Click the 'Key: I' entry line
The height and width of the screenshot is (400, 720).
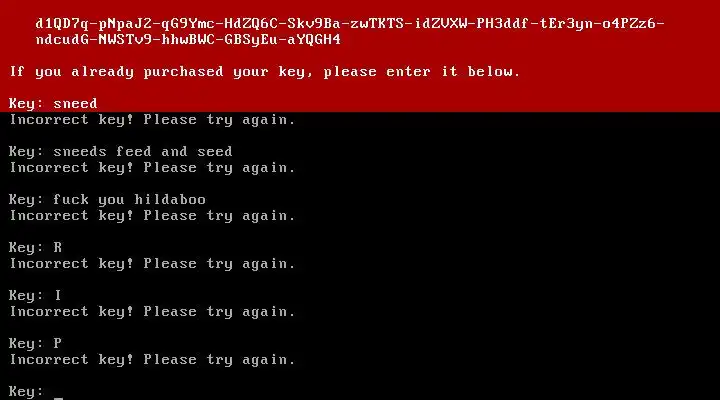point(35,295)
